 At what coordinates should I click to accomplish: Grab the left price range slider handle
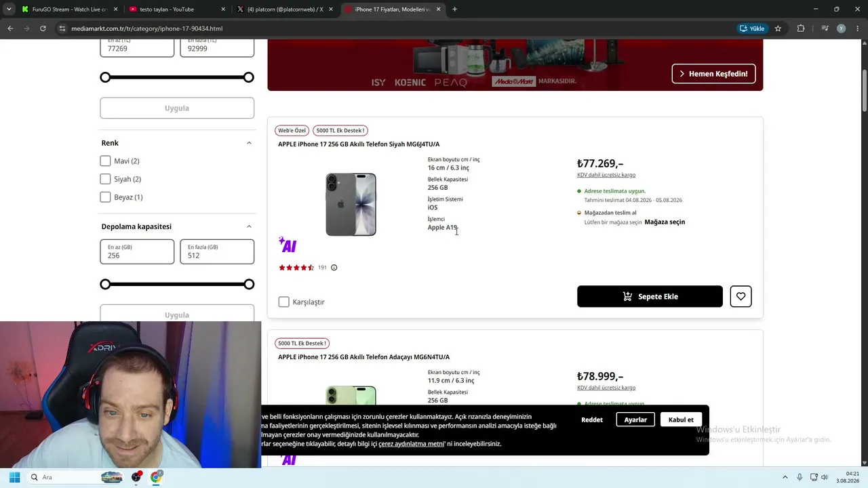(x=105, y=77)
